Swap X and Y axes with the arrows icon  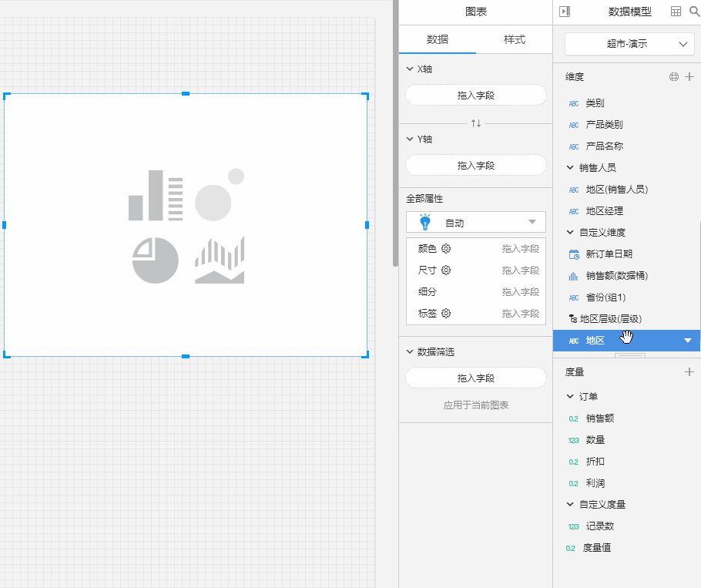(x=476, y=123)
